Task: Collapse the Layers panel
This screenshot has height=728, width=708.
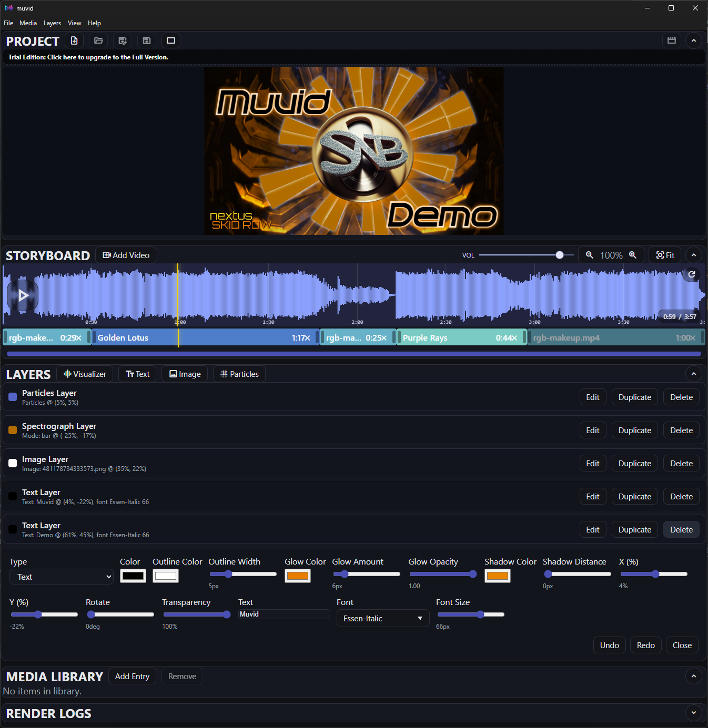Action: point(694,374)
